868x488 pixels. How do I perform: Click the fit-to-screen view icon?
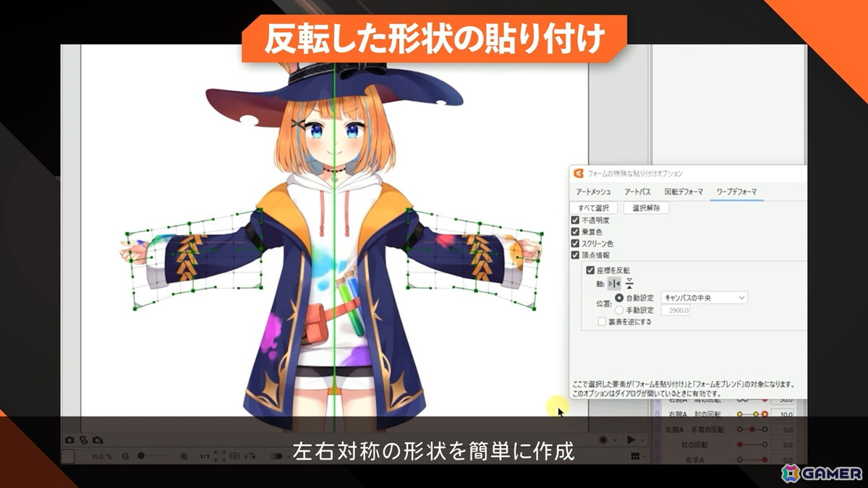pyautogui.click(x=220, y=456)
